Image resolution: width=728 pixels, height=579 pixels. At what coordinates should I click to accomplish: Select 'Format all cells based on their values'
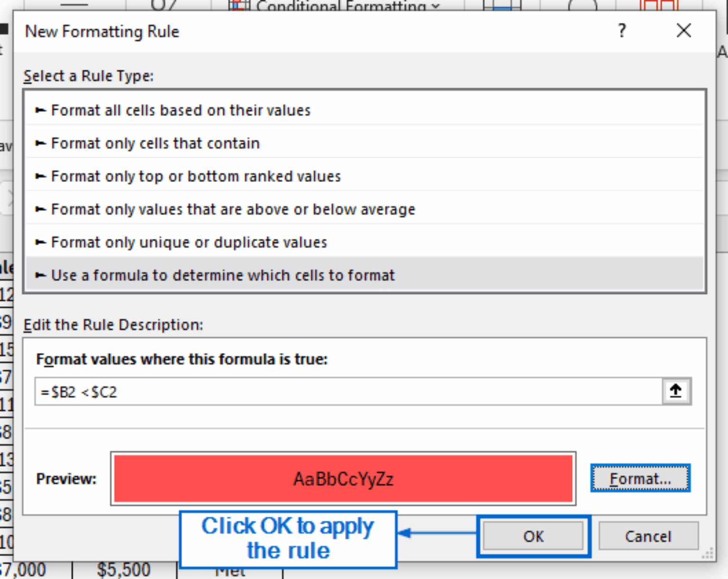coord(180,110)
